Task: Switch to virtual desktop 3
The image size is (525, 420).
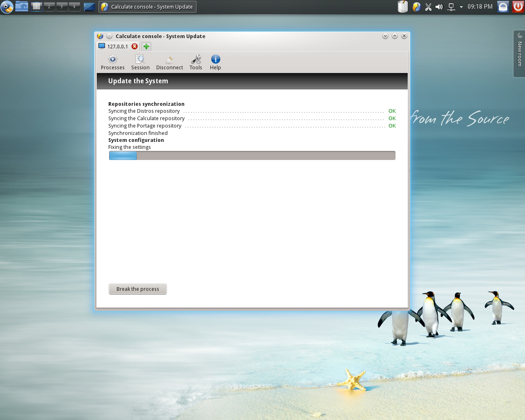Action: (x=62, y=7)
